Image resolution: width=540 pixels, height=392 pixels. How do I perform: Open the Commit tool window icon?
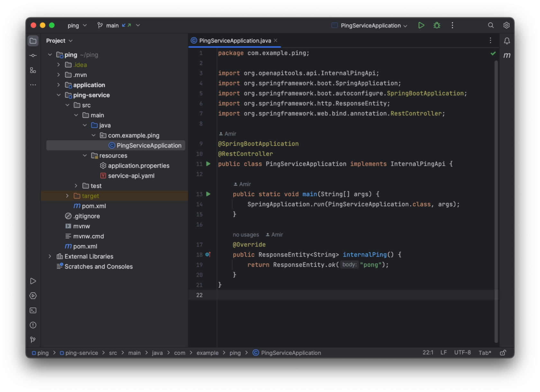point(33,55)
